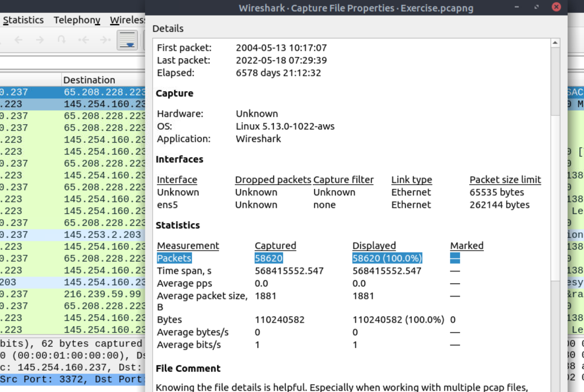584x392 pixels.
Task: Click the 'Details' heading in the dialog
Action: tap(168, 29)
